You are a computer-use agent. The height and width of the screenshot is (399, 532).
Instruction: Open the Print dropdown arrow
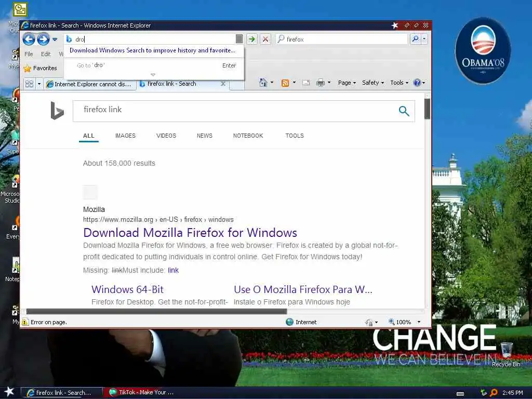(329, 83)
